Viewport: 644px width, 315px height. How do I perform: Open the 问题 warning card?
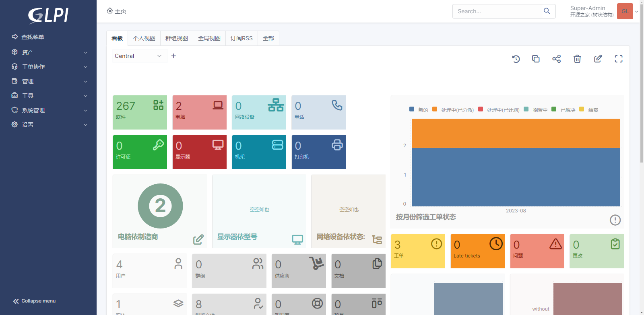(x=537, y=251)
